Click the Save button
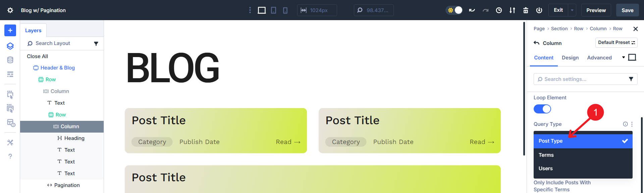Viewport: 644px width, 193px height. 627,10
